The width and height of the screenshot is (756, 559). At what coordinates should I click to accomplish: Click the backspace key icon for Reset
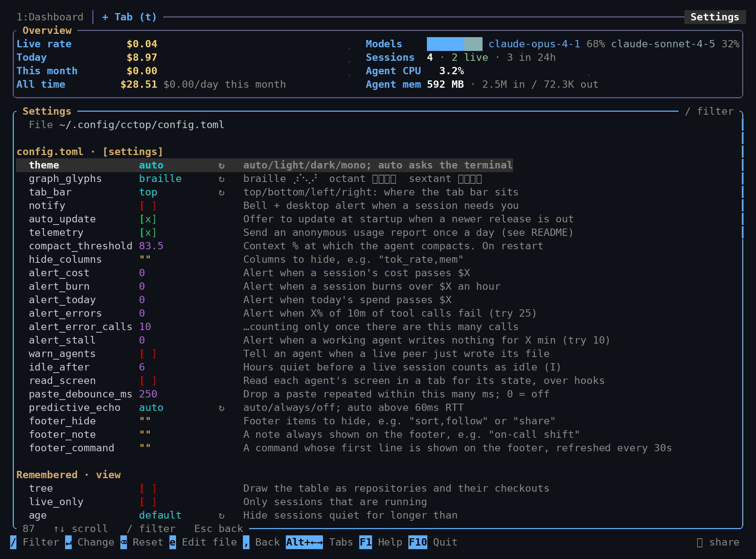pos(124,542)
